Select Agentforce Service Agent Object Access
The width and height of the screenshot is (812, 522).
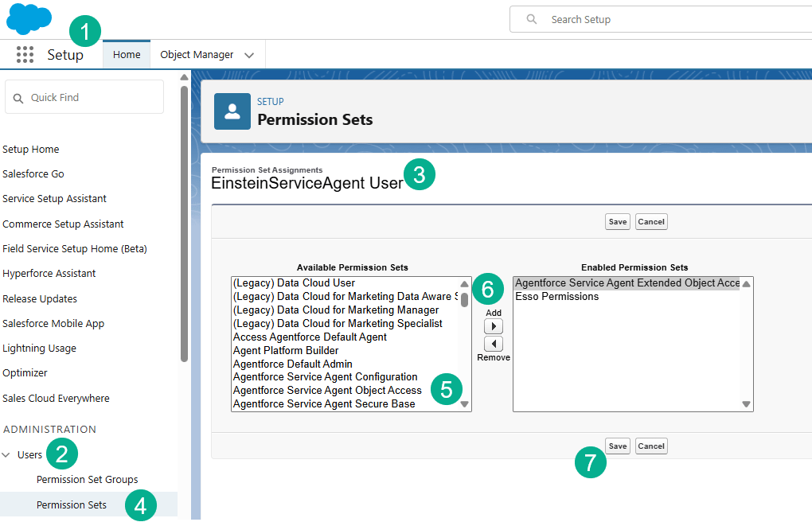pyautogui.click(x=327, y=391)
